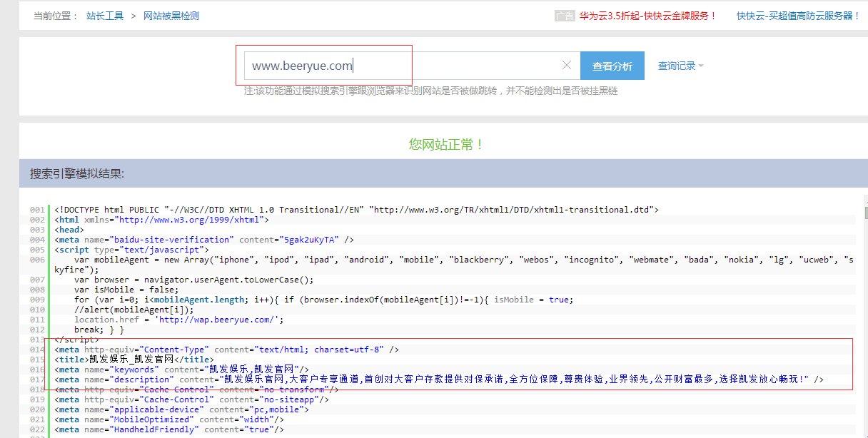Open the 站长工具 breadcrumb link

tap(105, 16)
